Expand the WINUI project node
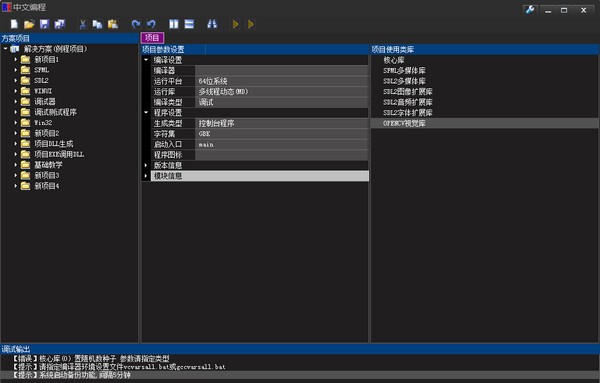The width and height of the screenshot is (600, 383). click(x=16, y=91)
